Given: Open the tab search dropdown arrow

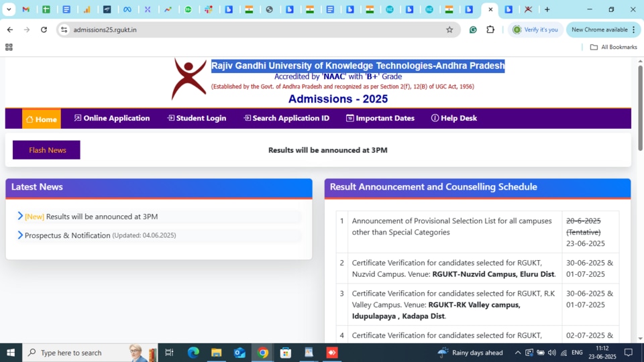Looking at the screenshot, I should tap(9, 9).
